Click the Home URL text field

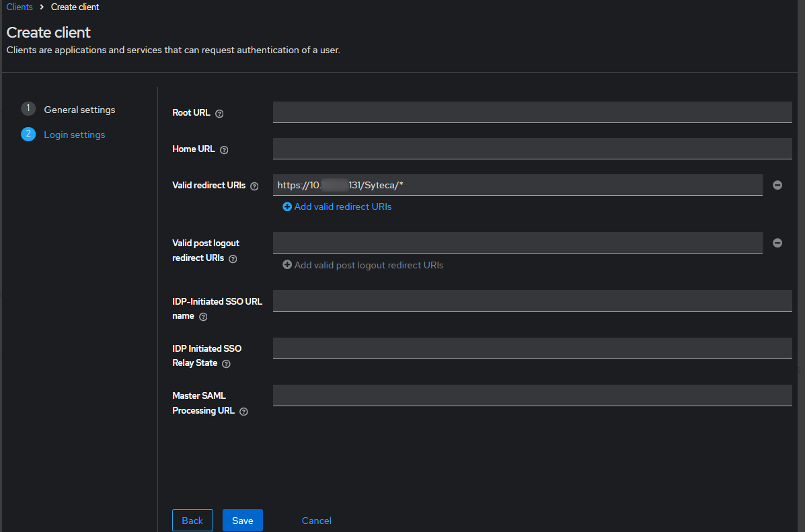pos(532,149)
